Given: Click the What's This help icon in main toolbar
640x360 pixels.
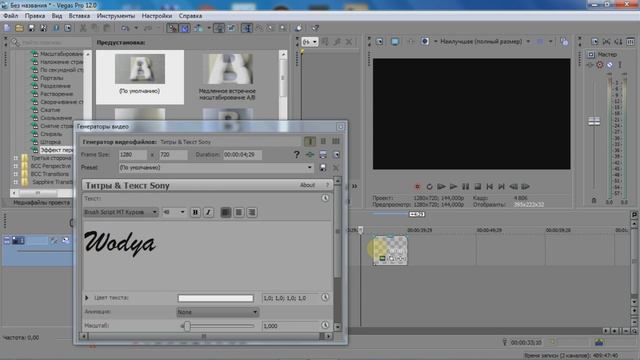Looking at the screenshot, I should click(315, 28).
